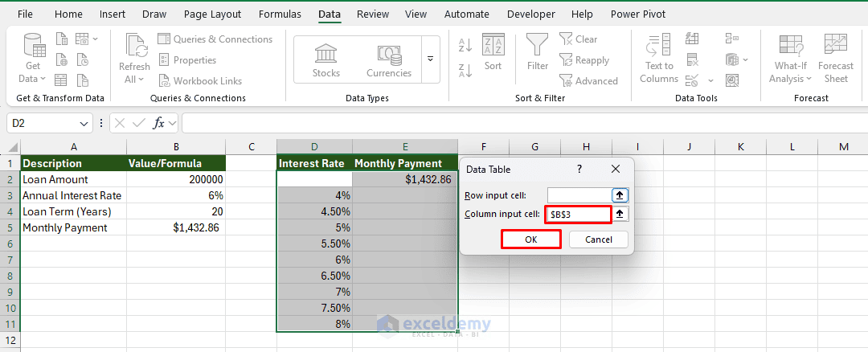This screenshot has width=868, height=352.
Task: Open Data Validation dropdown arrow
Action: point(710,81)
